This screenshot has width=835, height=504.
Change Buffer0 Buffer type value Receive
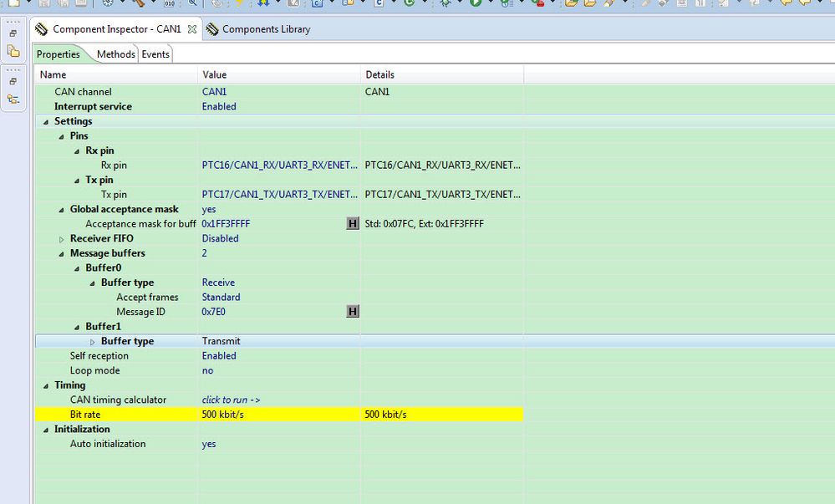(x=218, y=283)
